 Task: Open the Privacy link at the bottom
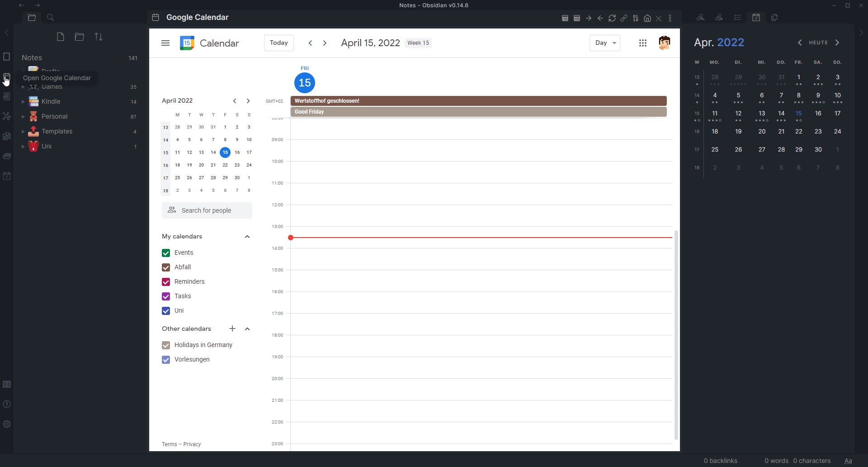tap(192, 444)
